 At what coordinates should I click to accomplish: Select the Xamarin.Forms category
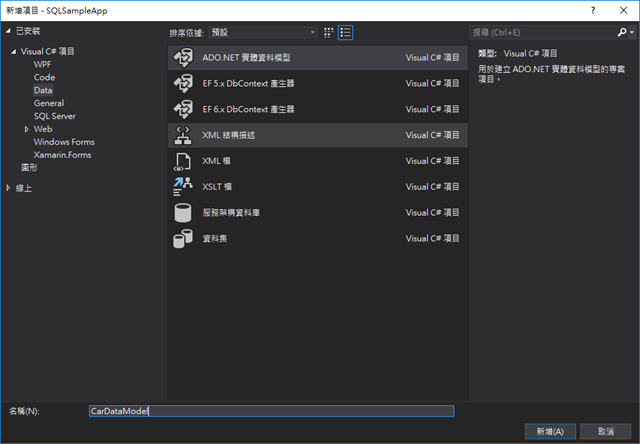click(x=62, y=155)
